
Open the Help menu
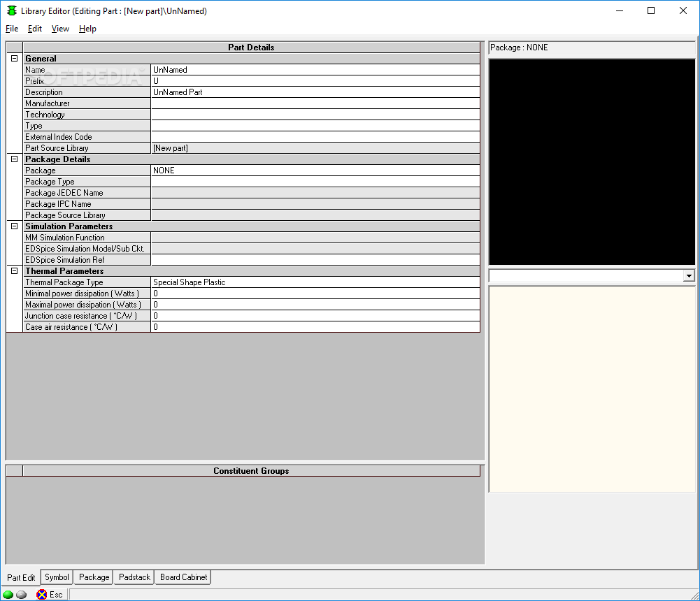87,29
